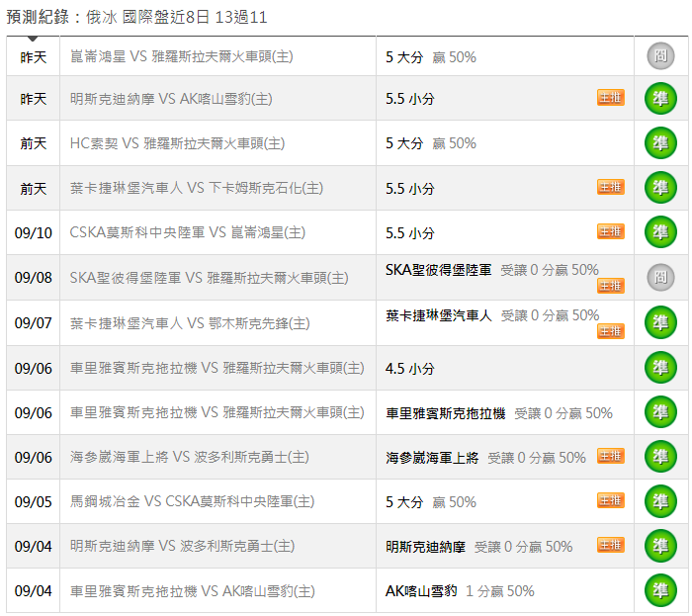Click 準 icon beside 車里雅賓斯克拖拉機 受讓 0 分 prediction

tap(660, 412)
